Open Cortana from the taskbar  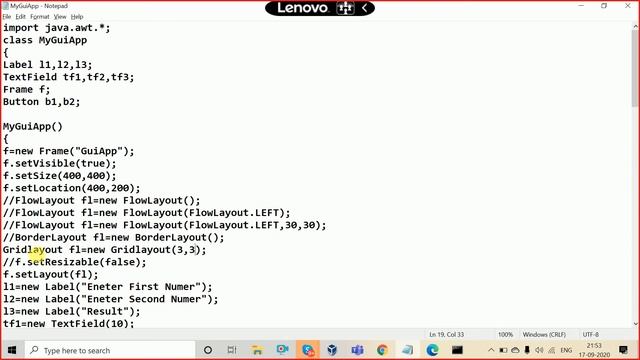(208, 350)
